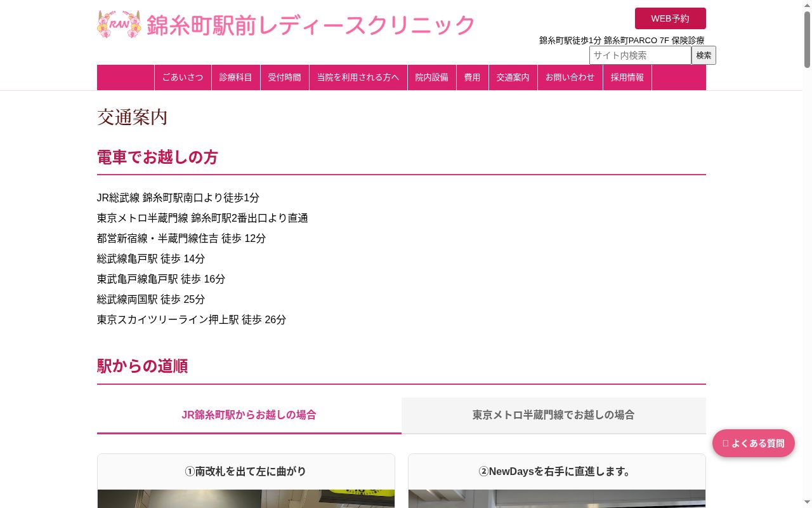
Task: Click the text 都営新宿線・半蔵門線住吉 徒歩 12分
Action: click(x=181, y=239)
